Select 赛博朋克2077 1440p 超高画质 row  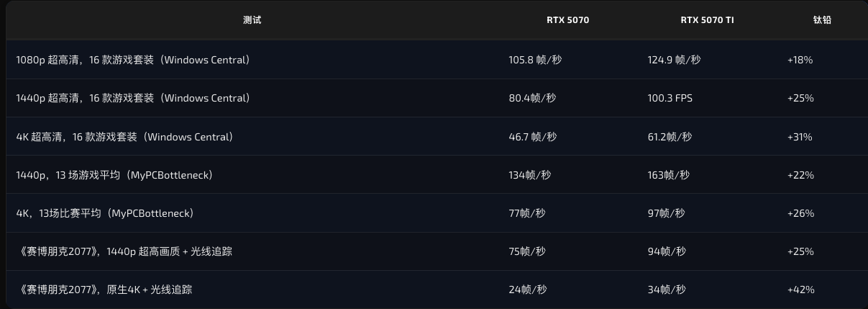pos(434,251)
